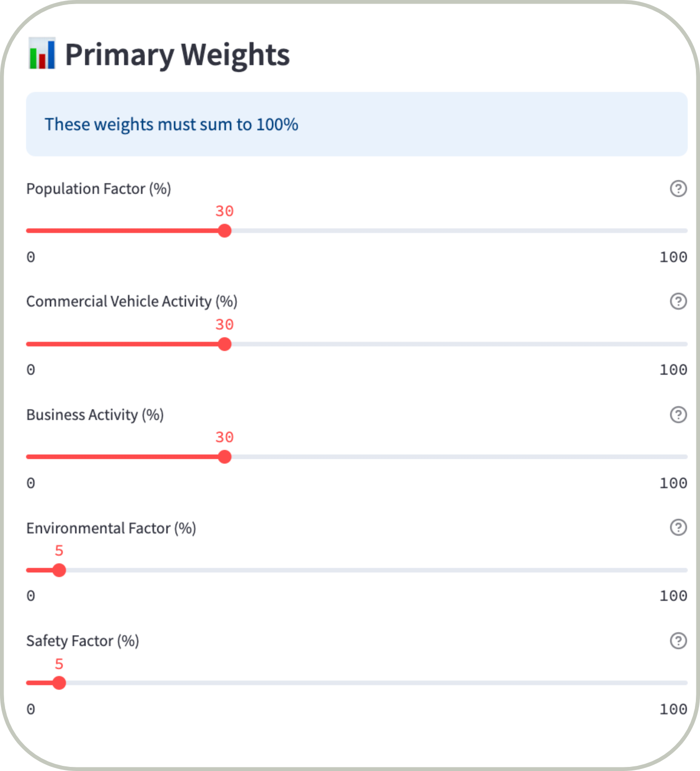Grab the Environmental Factor slider thumb

coord(59,570)
